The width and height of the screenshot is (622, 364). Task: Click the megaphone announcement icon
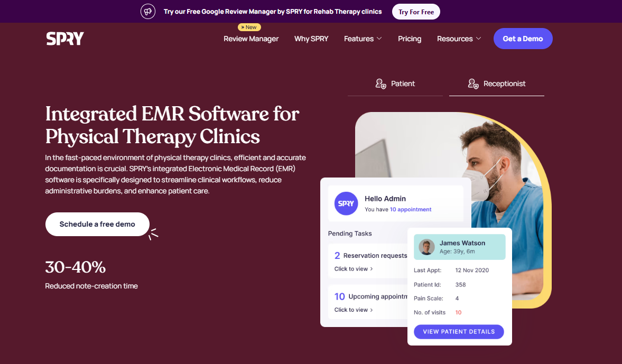[148, 12]
